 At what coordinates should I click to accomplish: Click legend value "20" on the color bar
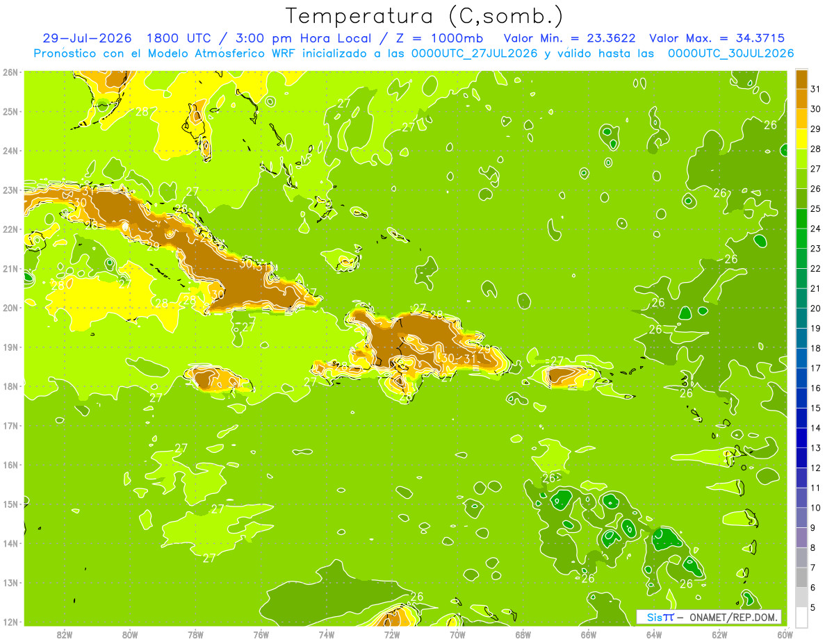815,308
